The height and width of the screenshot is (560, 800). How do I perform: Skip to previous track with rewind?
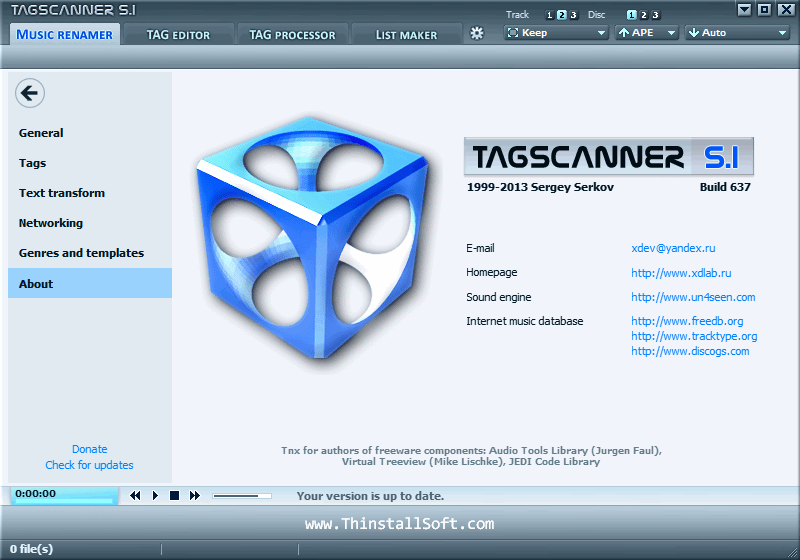(135, 495)
